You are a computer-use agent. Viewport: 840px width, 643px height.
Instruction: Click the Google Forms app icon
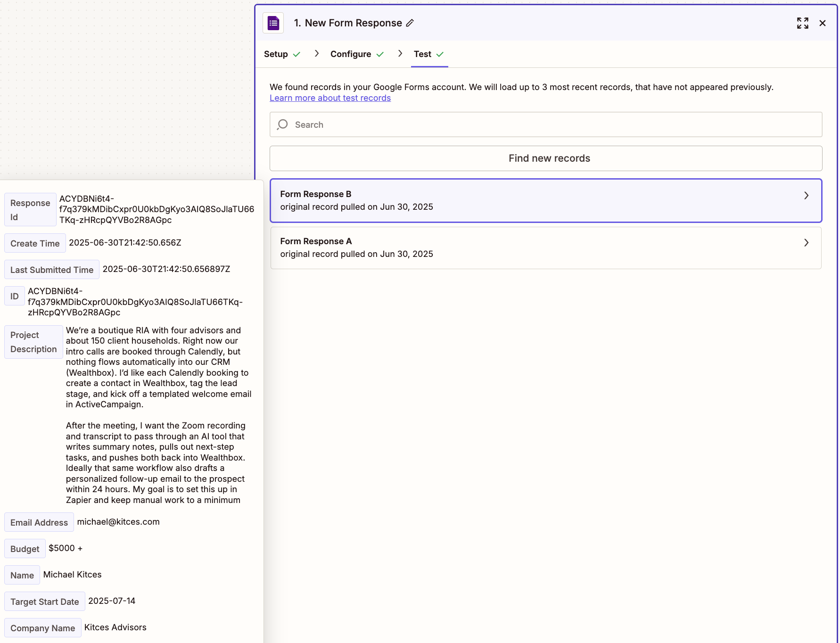coord(273,23)
